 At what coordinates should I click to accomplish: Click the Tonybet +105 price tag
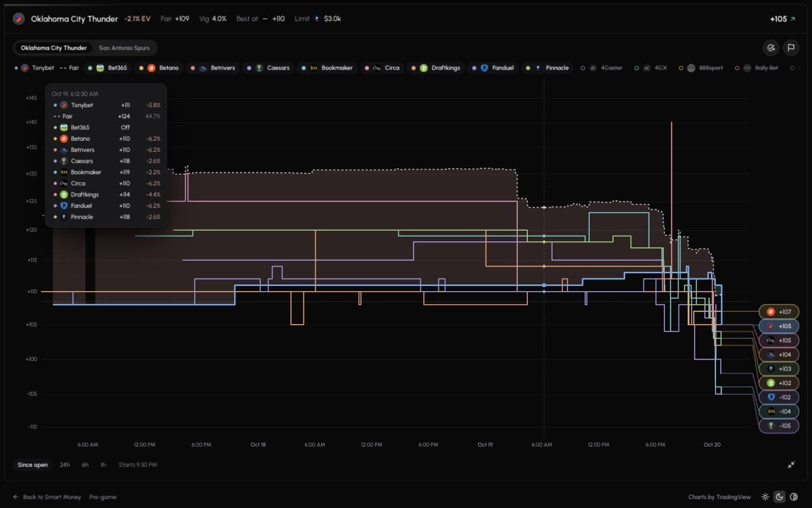pos(779,326)
